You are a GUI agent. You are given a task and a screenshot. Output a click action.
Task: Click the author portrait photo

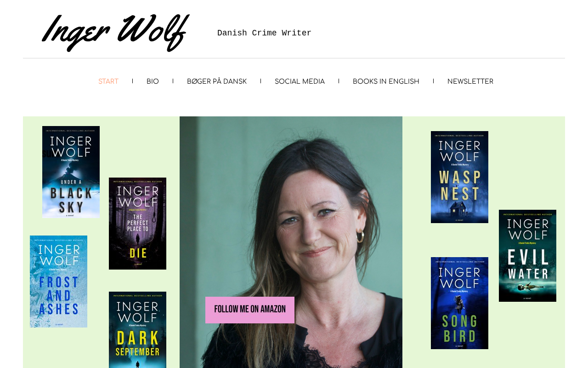[291, 242]
